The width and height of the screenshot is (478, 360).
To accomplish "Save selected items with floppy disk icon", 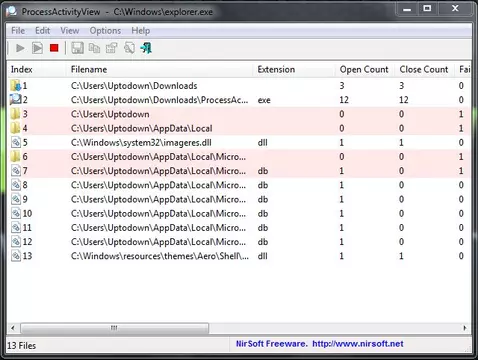I will pos(77,48).
